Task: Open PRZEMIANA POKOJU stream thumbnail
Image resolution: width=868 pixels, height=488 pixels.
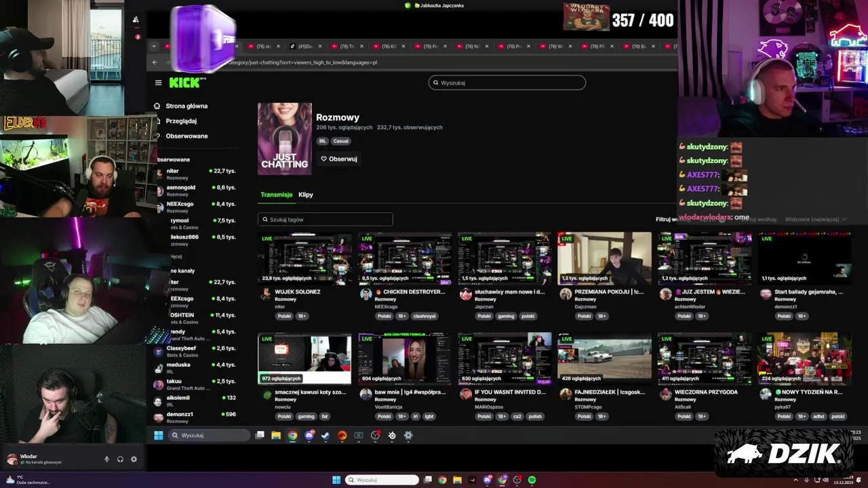Action: click(x=604, y=258)
